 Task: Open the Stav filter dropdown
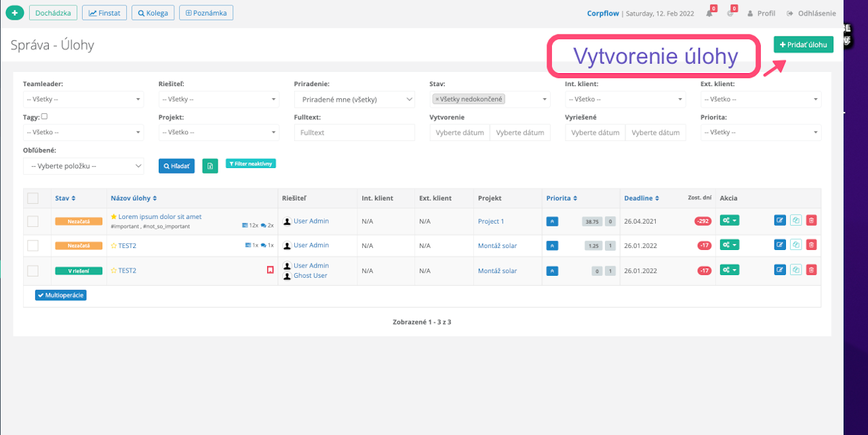pyautogui.click(x=490, y=99)
